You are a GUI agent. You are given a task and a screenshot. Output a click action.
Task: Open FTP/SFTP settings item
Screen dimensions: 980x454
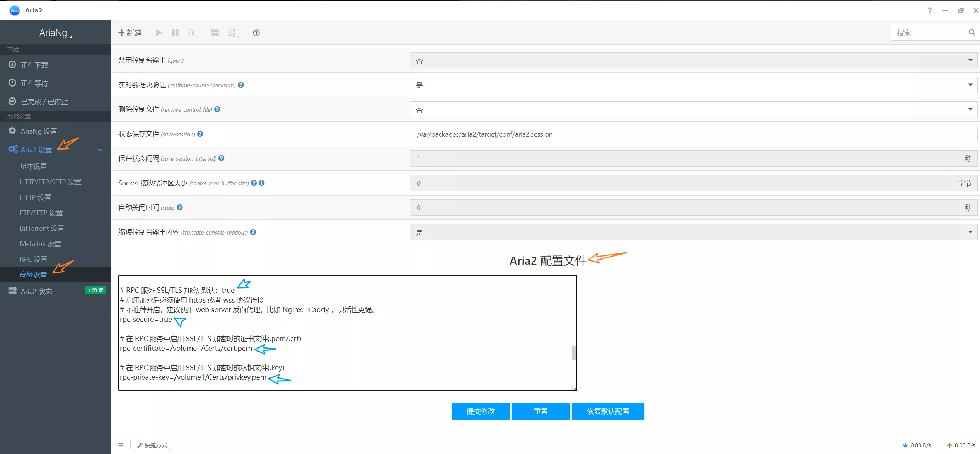41,213
